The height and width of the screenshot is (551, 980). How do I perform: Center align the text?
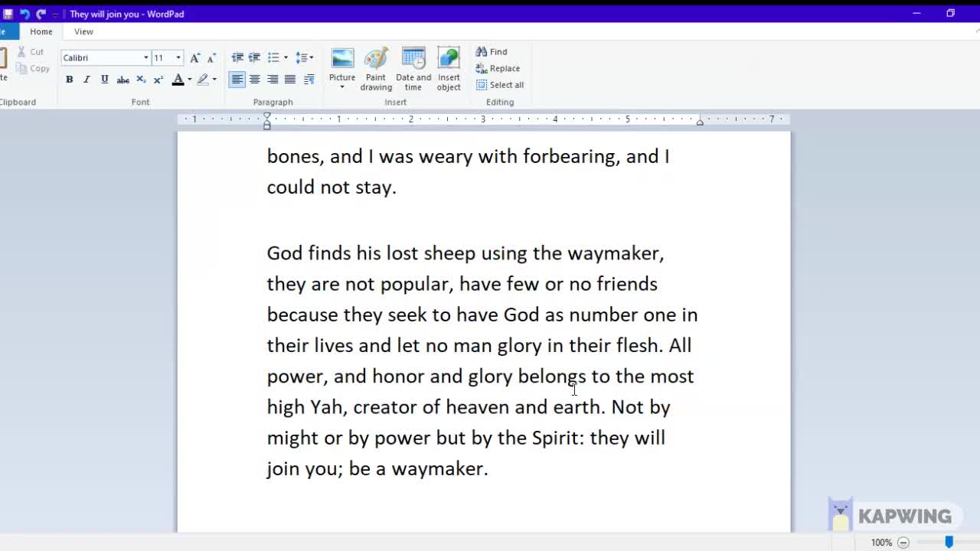(x=255, y=80)
